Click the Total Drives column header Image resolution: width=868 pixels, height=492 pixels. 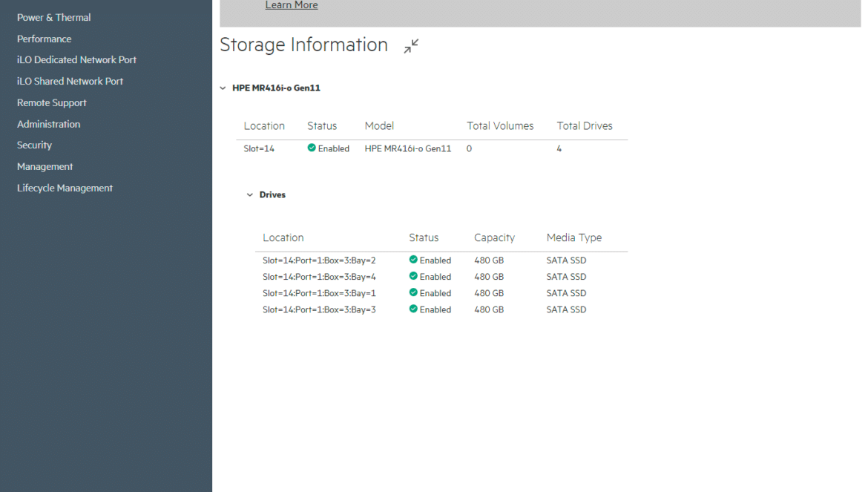tap(585, 126)
